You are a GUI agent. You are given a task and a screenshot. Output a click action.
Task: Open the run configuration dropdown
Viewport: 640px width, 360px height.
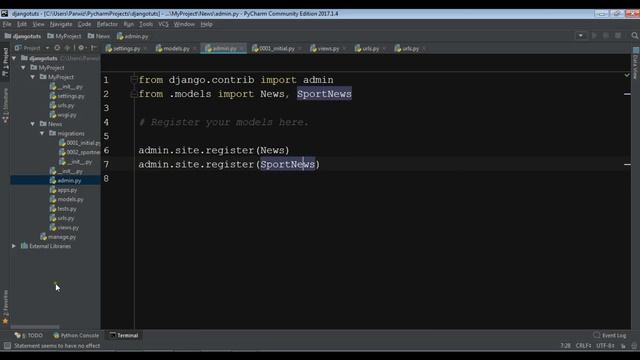[580, 36]
